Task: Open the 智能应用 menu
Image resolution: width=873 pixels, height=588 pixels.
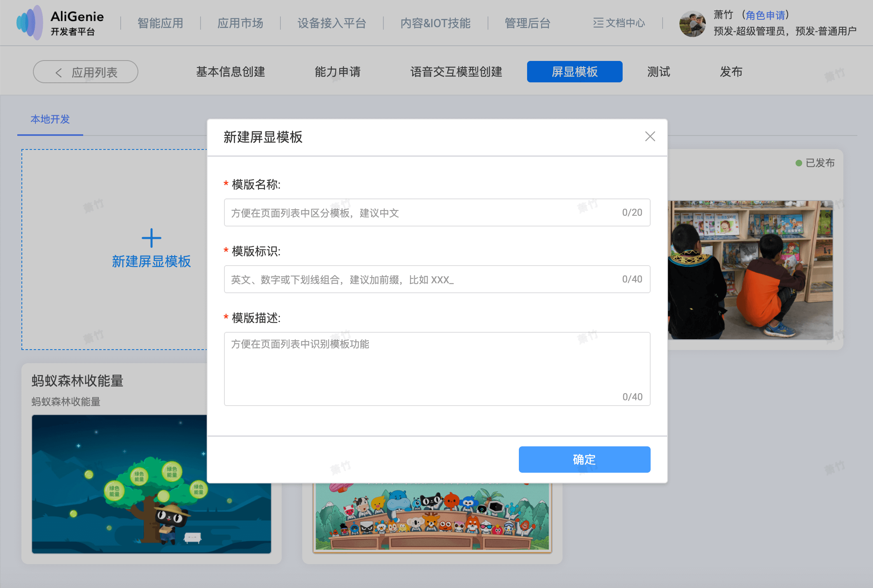Action: (x=160, y=23)
